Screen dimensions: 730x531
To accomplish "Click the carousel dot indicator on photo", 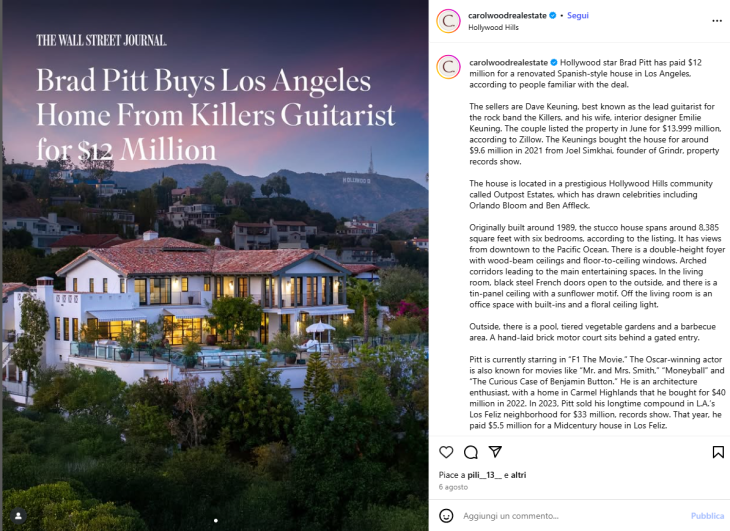I will coord(216,520).
